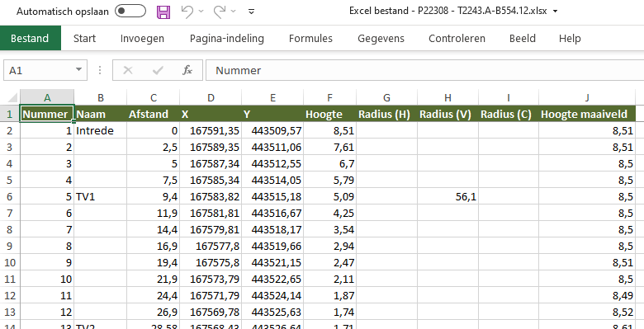
Task: Select the cell containing TV1
Action: pos(101,196)
